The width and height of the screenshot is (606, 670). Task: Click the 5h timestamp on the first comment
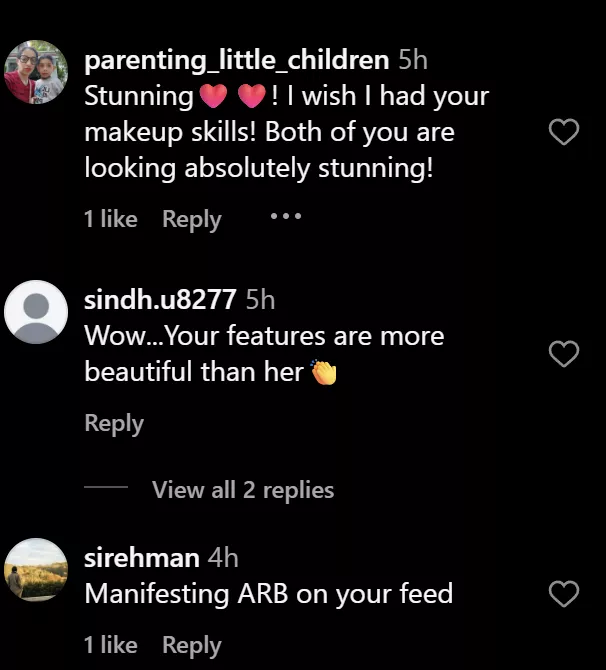click(412, 60)
